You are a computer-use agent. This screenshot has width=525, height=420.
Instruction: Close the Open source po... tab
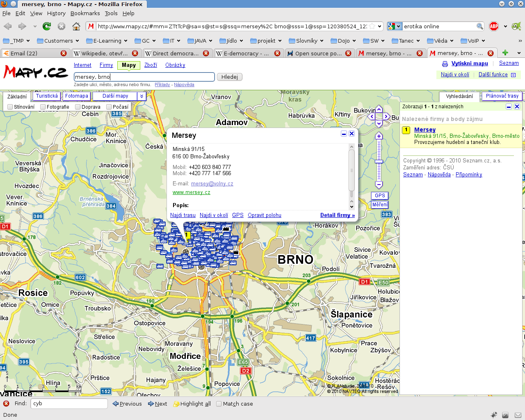coord(348,53)
